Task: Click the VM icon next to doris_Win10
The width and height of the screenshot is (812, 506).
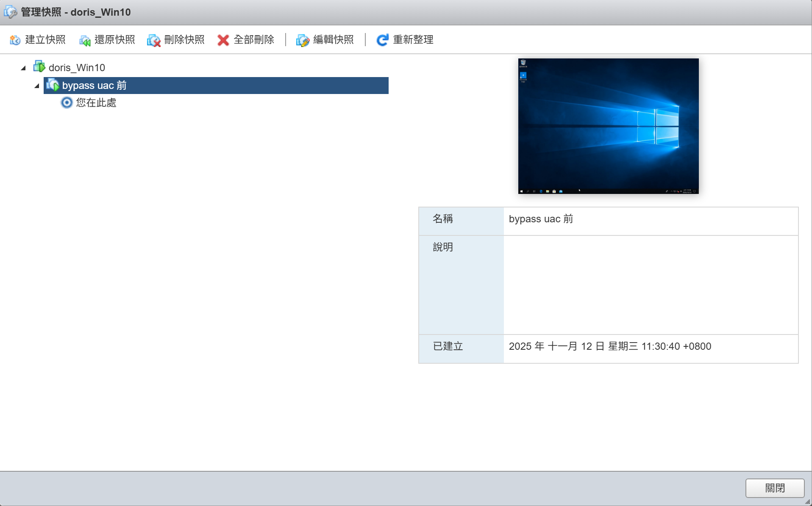Action: 39,67
